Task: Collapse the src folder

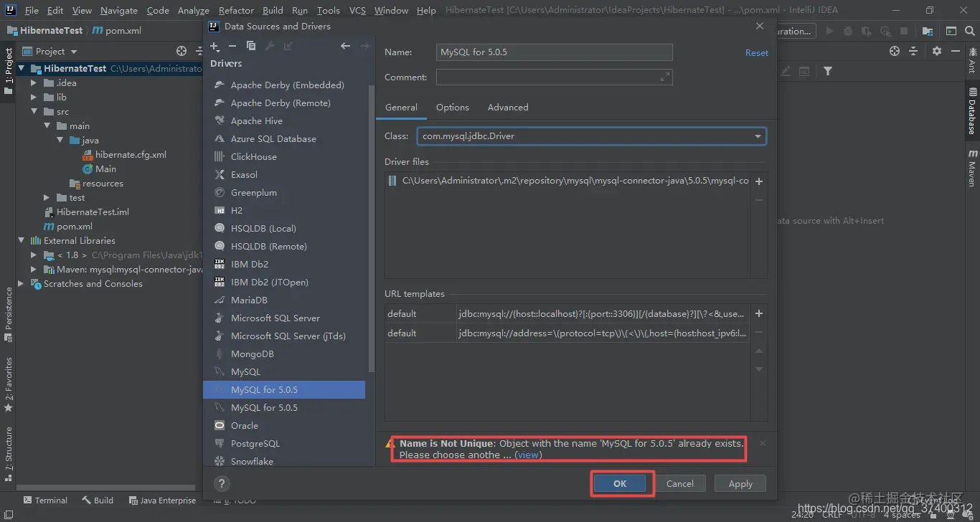Action: [x=34, y=112]
